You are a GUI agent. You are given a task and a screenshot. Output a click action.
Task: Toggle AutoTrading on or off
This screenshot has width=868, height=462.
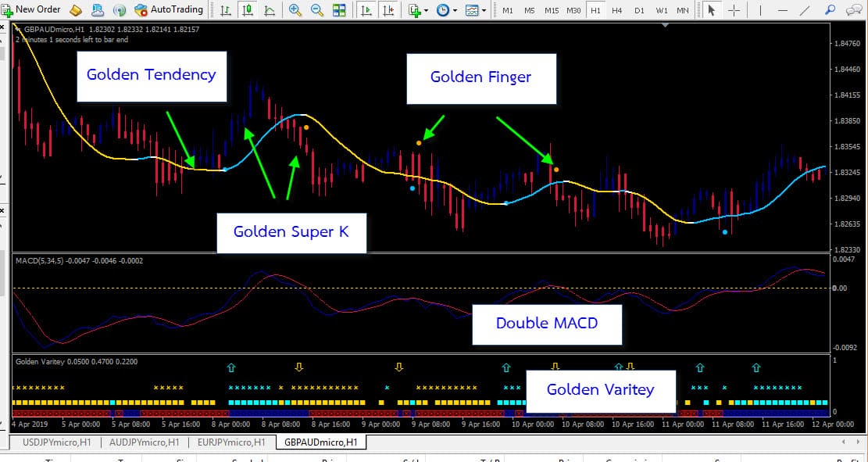point(169,9)
